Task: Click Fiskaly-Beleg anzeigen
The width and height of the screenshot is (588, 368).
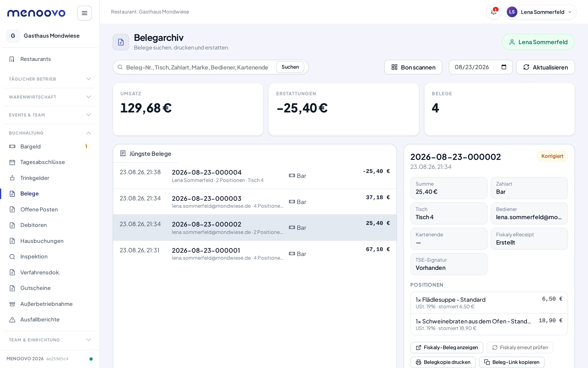Action: coord(447,347)
